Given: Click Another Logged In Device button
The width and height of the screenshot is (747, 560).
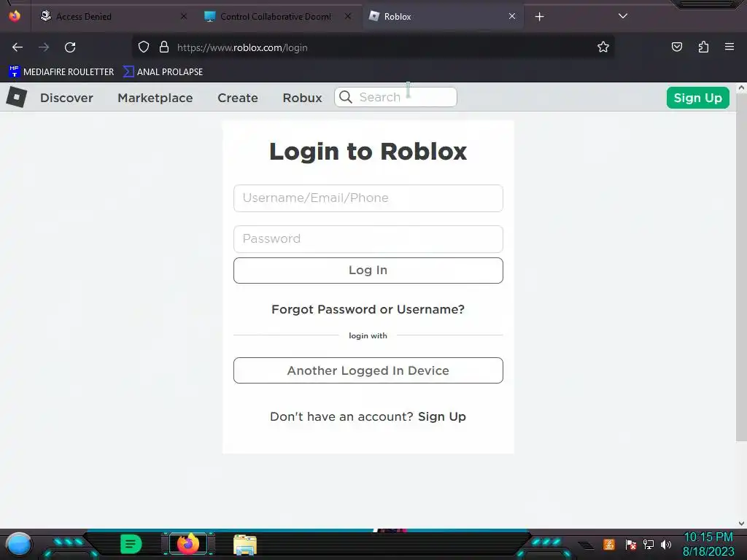Looking at the screenshot, I should point(368,370).
